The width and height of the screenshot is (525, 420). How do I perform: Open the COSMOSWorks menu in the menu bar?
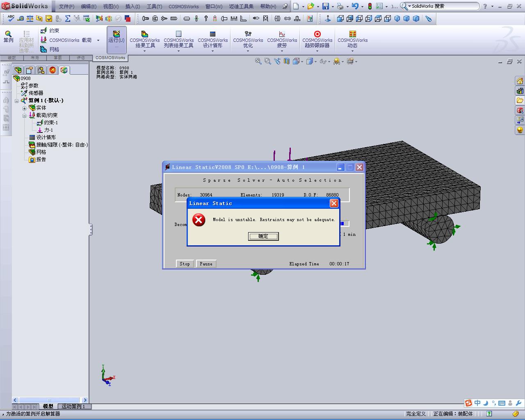[183, 6]
